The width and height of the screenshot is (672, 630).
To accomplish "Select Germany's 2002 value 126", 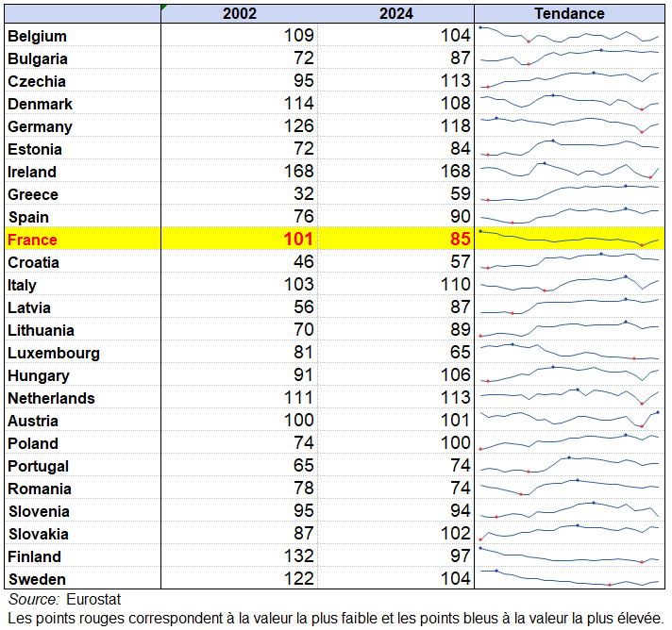I will (298, 126).
